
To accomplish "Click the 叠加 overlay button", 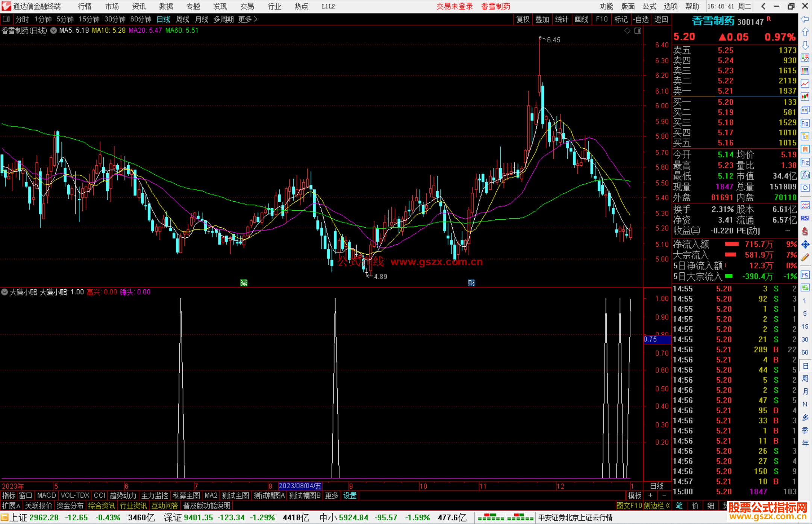I will click(542, 19).
